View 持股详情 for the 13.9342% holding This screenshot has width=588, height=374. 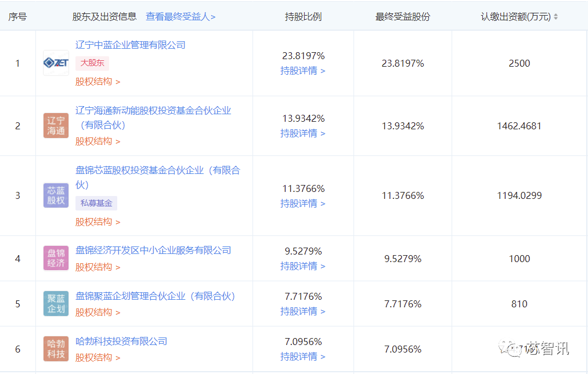click(303, 133)
